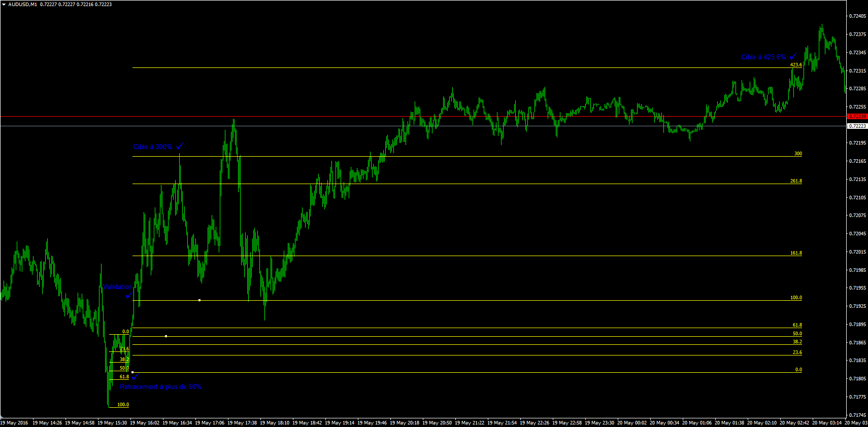Screen dimensions: 868x427
Task: Click the 0.72045 price scale value
Action: click(857, 234)
